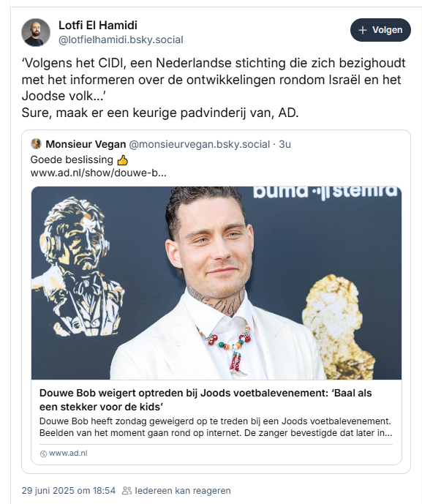The width and height of the screenshot is (422, 504).
Task: Click the globe icon beside www.ad.nl
Action: pyautogui.click(x=43, y=454)
